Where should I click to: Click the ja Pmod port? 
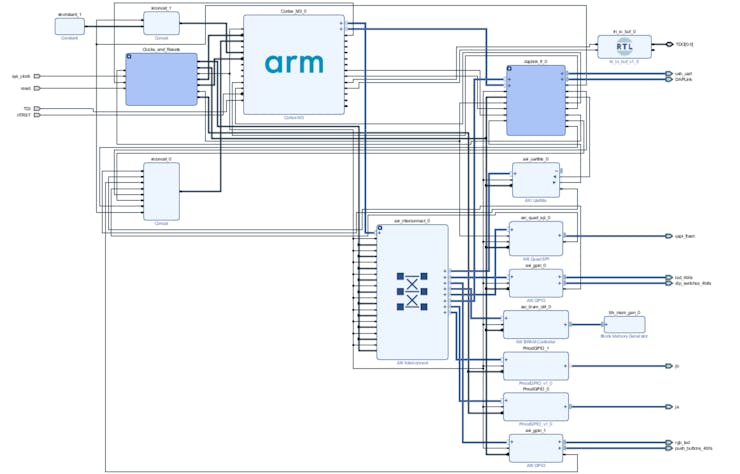pyautogui.click(x=669, y=406)
